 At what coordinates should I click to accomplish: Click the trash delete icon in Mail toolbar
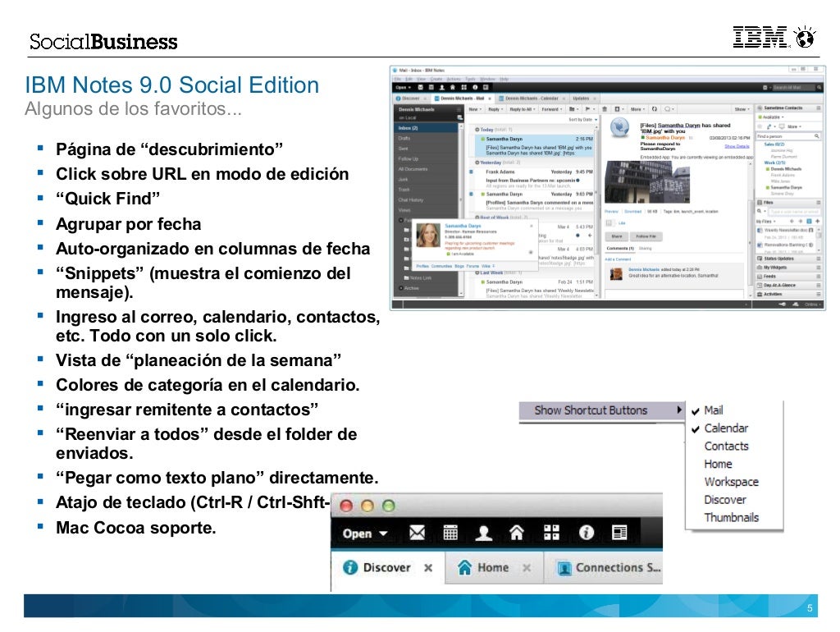coord(605,109)
